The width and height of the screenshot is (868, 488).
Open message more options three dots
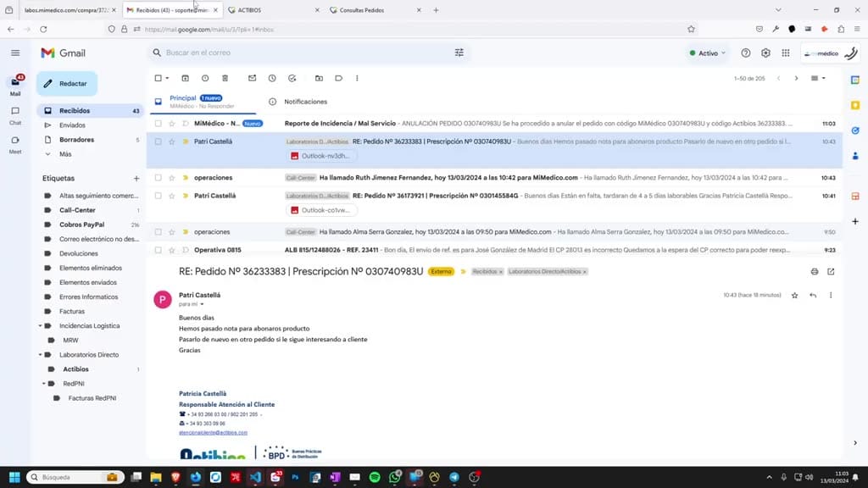click(x=831, y=296)
